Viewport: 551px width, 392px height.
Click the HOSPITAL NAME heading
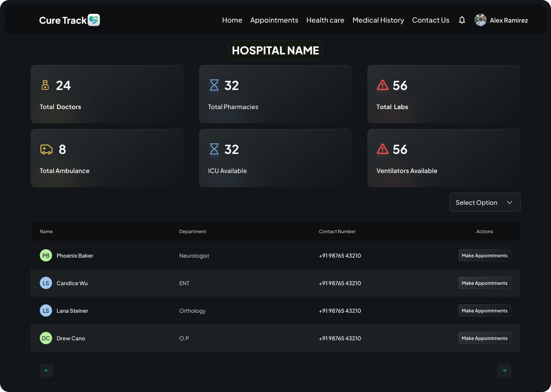(x=275, y=50)
